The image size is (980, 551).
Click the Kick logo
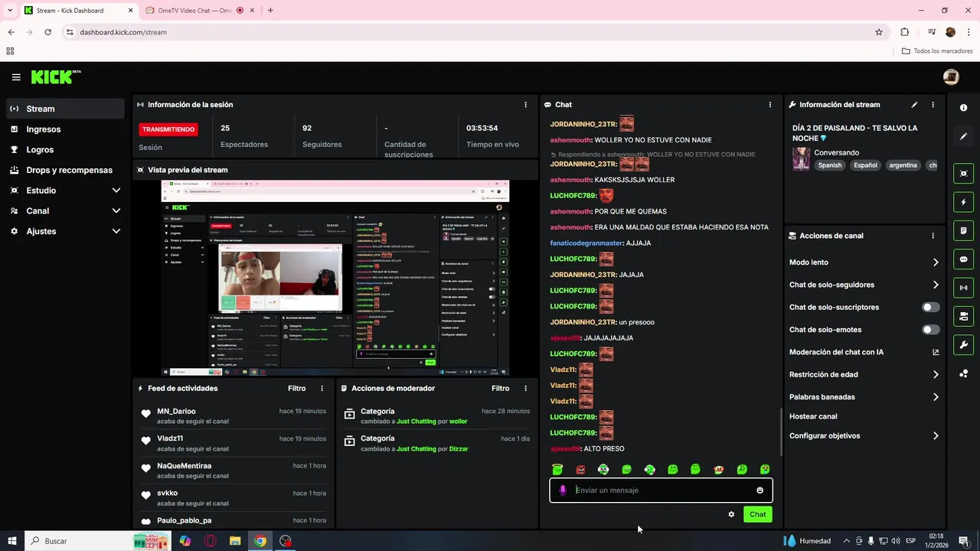coord(56,77)
